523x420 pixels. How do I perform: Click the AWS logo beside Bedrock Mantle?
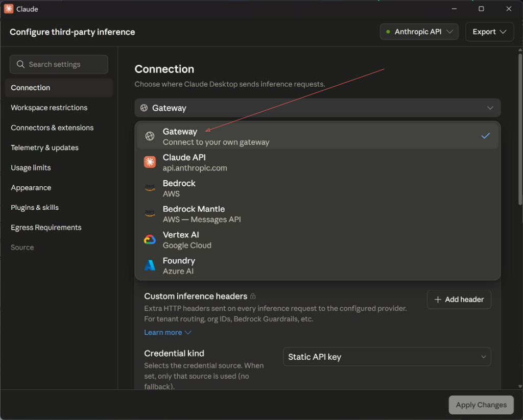[x=150, y=213]
